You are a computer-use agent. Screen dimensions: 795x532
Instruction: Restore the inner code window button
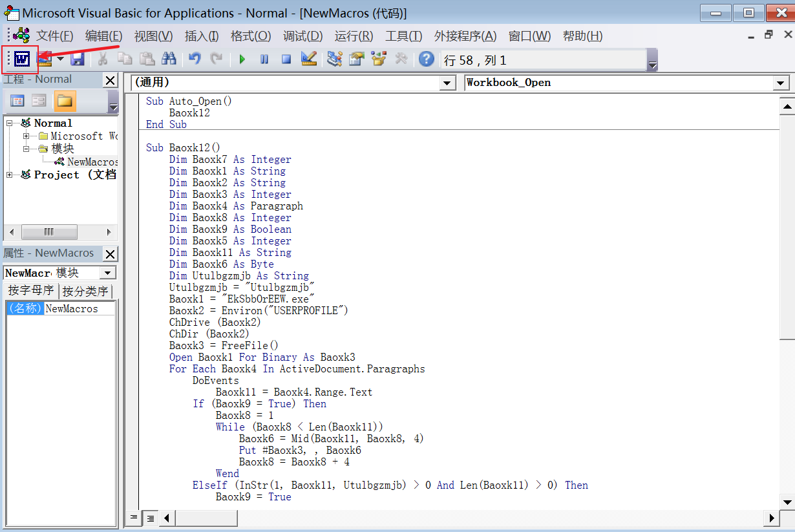pos(768,36)
